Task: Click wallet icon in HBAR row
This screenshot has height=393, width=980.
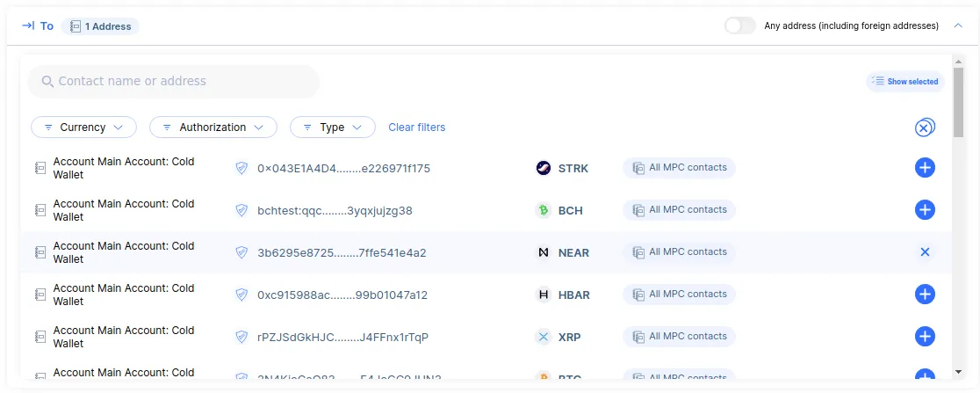Action: [40, 295]
